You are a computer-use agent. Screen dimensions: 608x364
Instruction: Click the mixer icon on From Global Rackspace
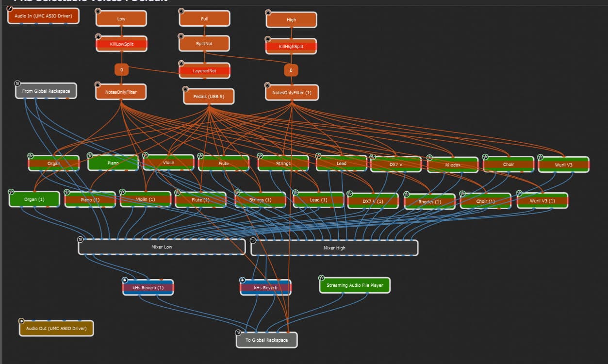point(17,83)
